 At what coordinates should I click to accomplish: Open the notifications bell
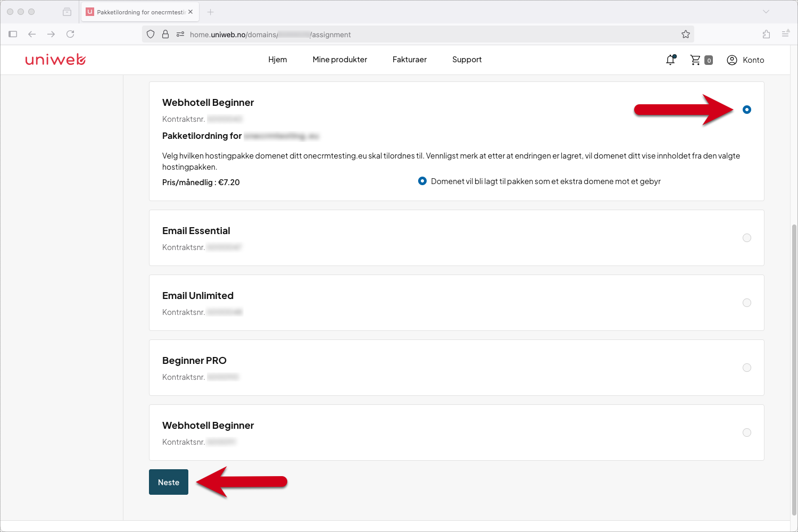tap(670, 60)
